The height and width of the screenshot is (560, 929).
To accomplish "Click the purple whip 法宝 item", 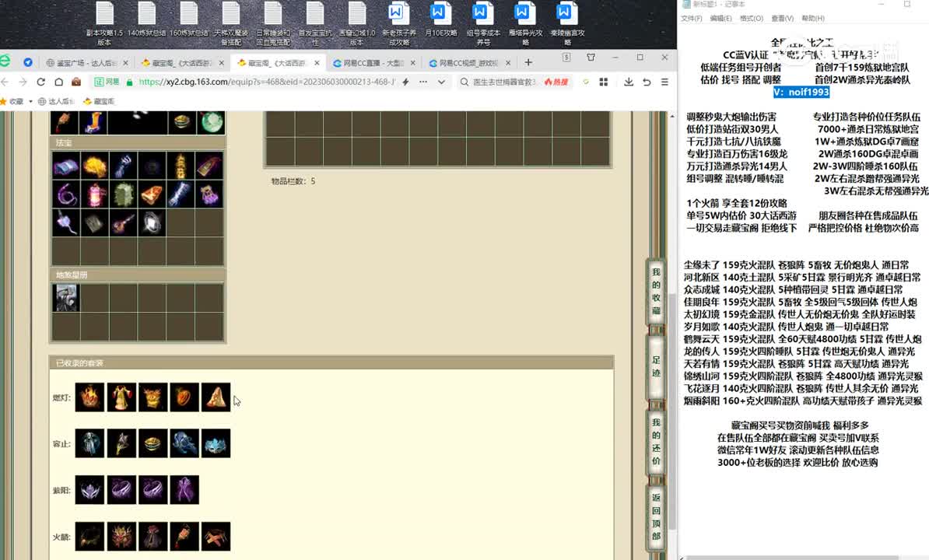I will tap(66, 194).
